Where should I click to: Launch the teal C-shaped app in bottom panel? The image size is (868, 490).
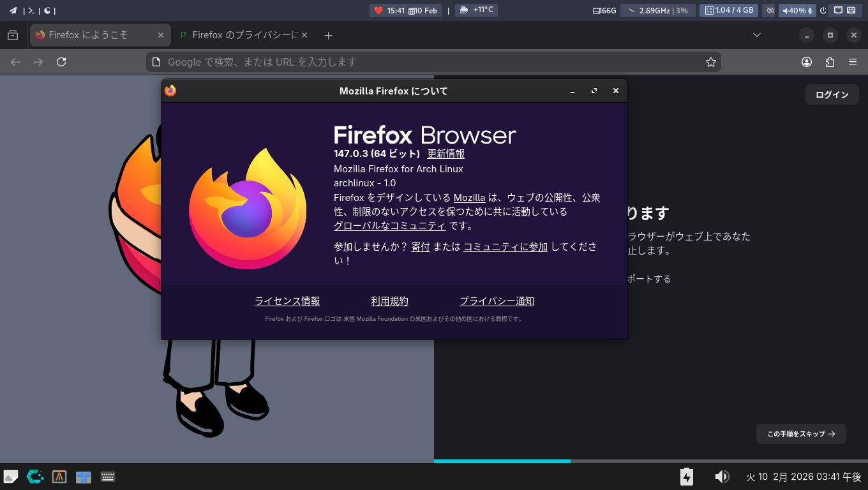coord(35,477)
